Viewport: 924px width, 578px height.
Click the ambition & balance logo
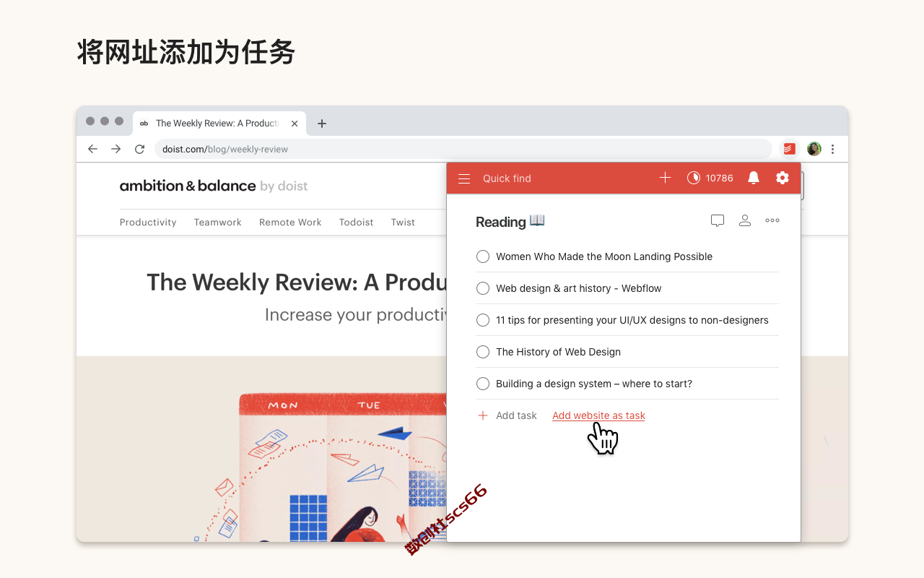(x=214, y=186)
